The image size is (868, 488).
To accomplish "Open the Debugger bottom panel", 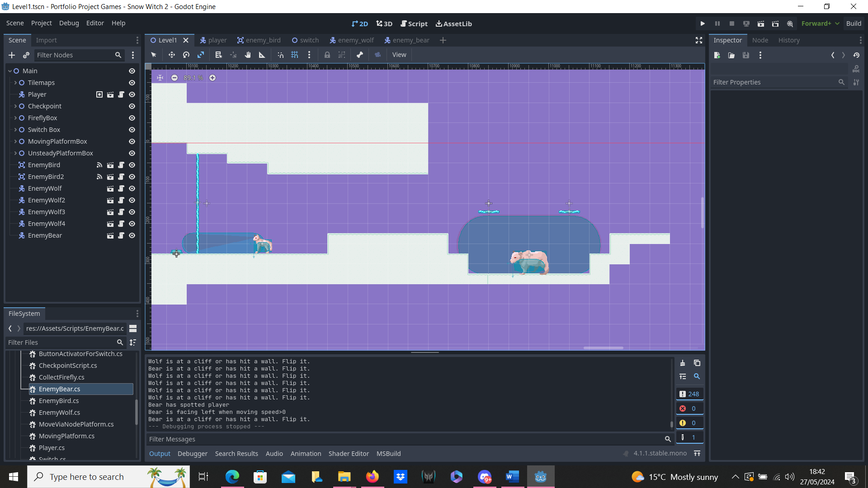I will pyautogui.click(x=193, y=454).
